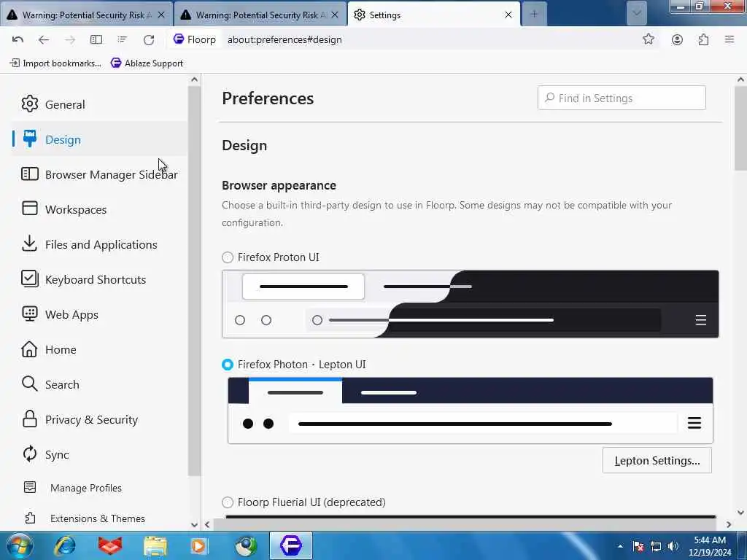Open the list all tabs dropdown
Screen dimensions: 747x560
636,14
